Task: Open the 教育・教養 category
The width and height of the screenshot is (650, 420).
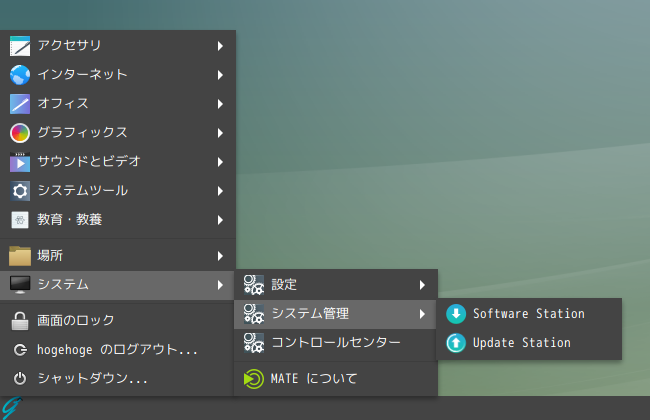Action: tap(118, 220)
